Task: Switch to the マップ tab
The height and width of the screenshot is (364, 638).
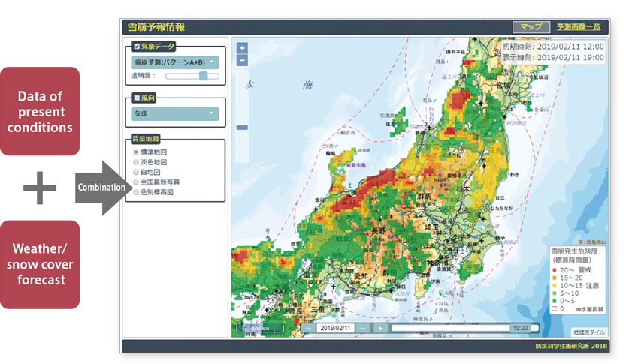Action: 531,27
